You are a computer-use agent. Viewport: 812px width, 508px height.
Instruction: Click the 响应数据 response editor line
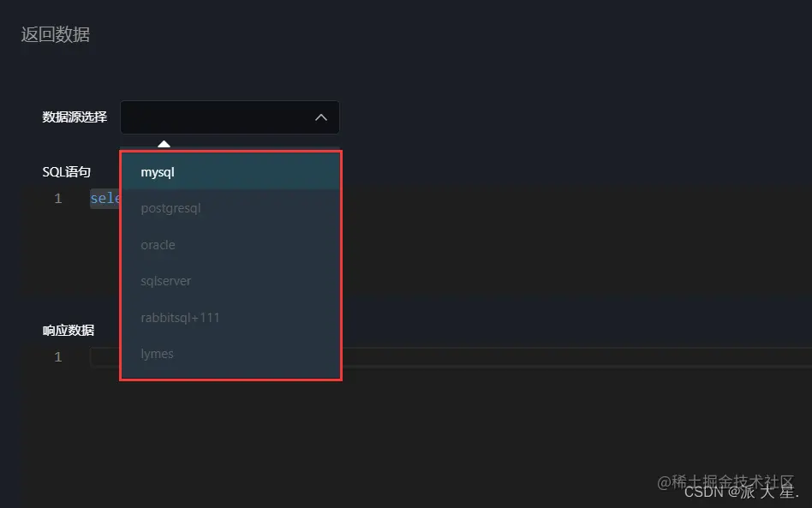tap(451, 356)
